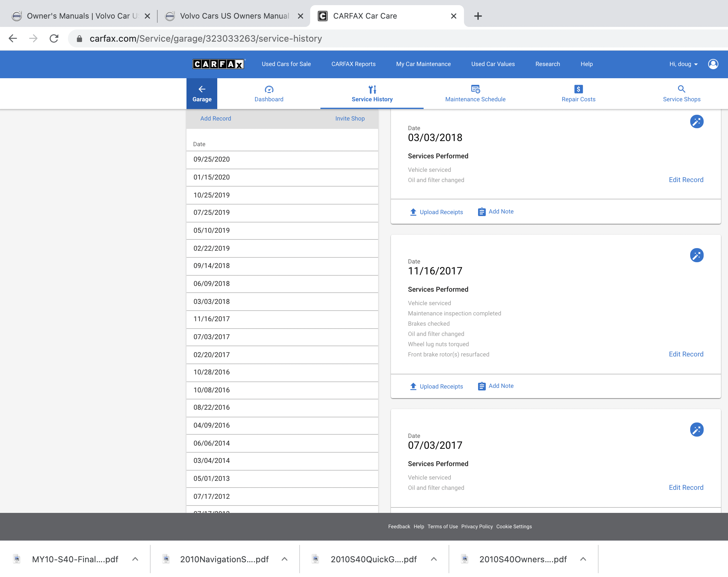Select the 05/10/2019 service date row

click(x=282, y=230)
